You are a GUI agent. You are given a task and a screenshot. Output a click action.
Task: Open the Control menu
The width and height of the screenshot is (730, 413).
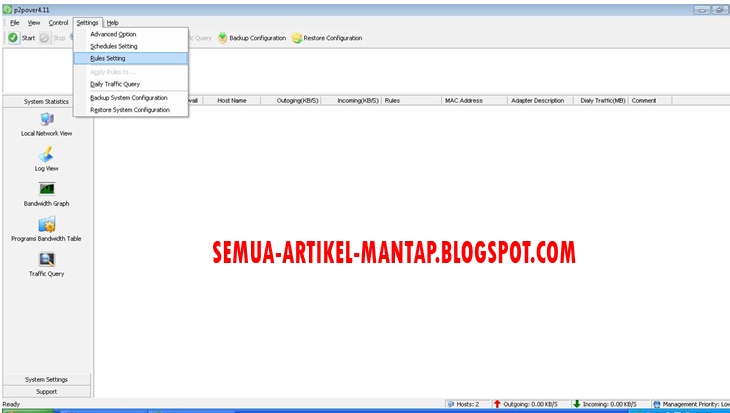click(x=58, y=22)
